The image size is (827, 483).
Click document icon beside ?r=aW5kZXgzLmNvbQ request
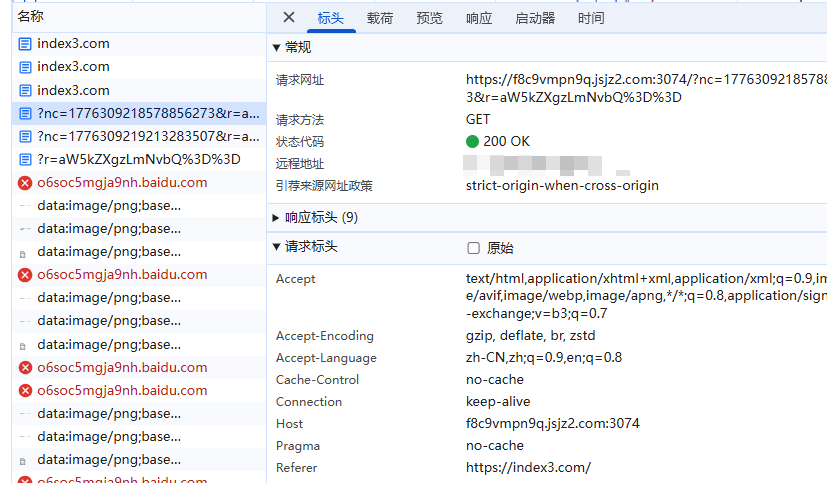pyautogui.click(x=25, y=160)
